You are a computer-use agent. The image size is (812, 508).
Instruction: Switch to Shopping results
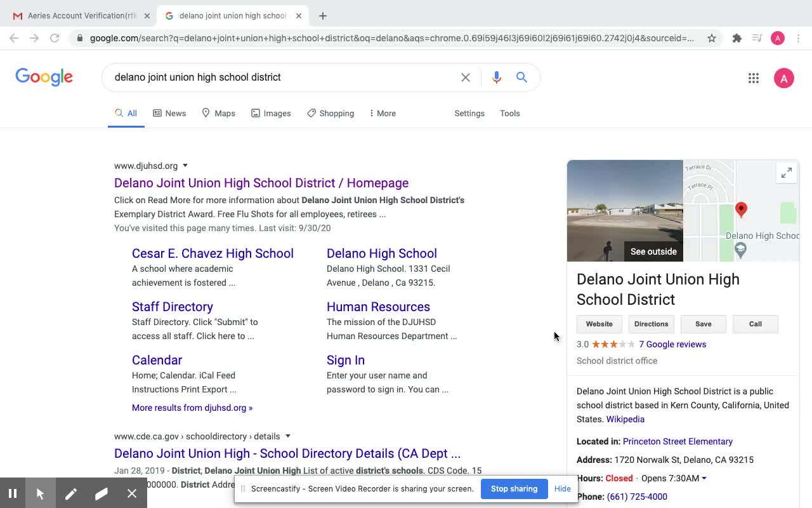331,114
